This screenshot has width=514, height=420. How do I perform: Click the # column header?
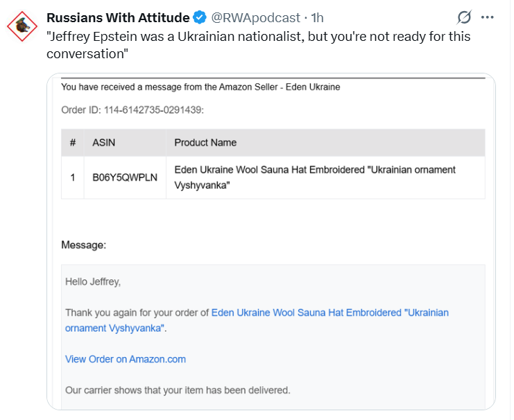click(73, 143)
